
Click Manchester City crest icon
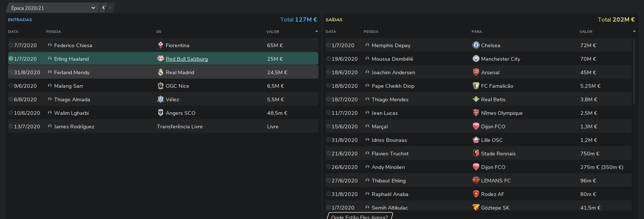476,58
